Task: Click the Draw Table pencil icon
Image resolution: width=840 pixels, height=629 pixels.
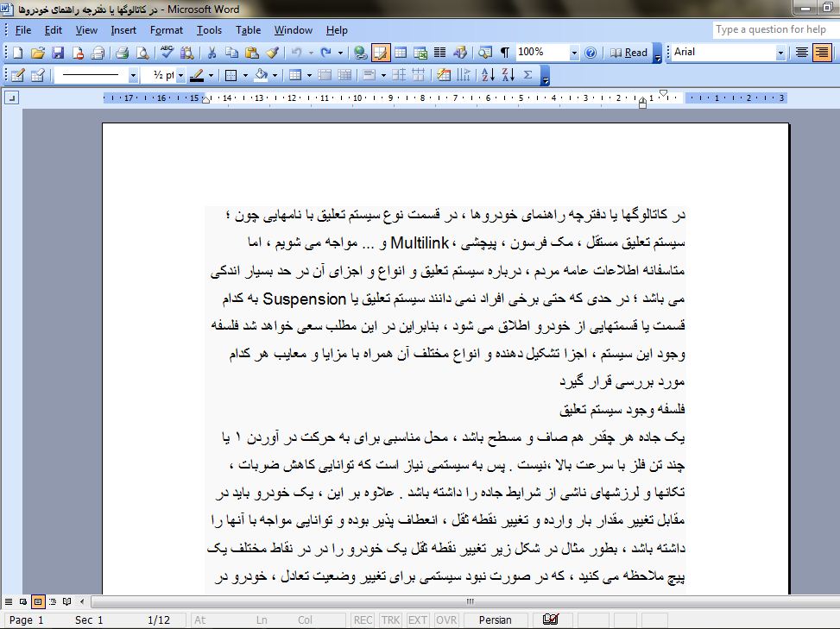Action: click(x=16, y=75)
